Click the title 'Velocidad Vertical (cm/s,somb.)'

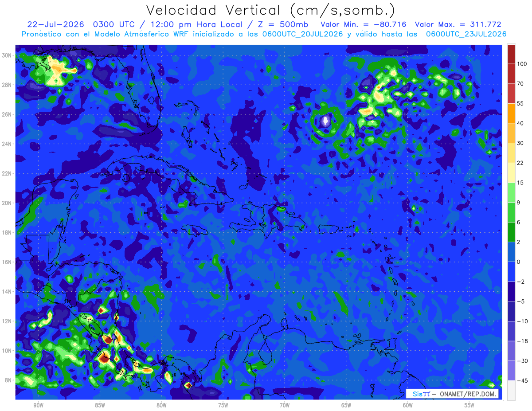point(270,11)
